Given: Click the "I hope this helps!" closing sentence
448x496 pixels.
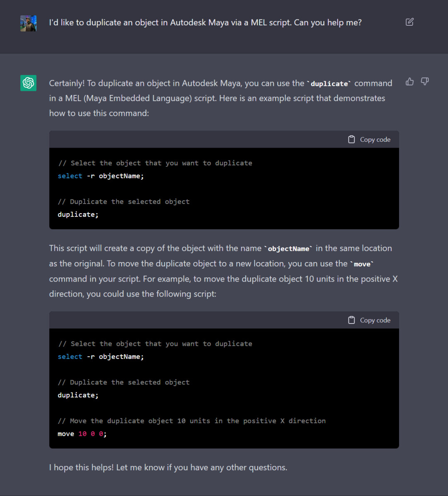Looking at the screenshot, I should point(168,467).
